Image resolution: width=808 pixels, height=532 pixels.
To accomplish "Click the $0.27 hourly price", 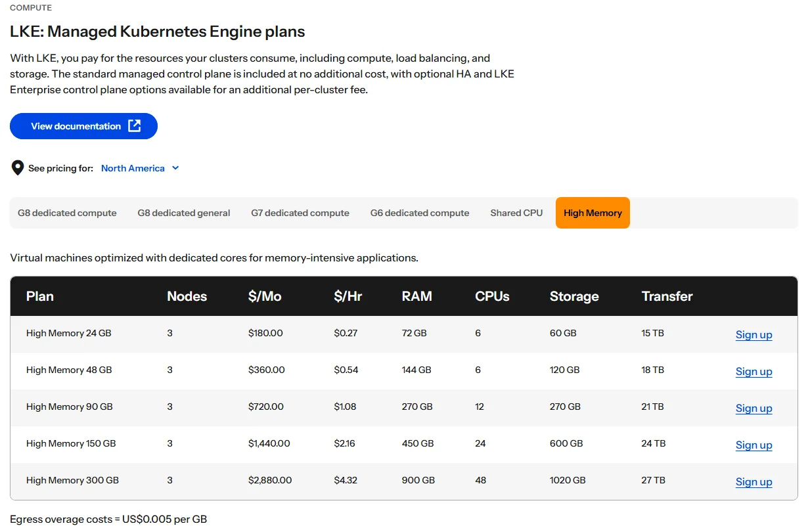I will click(346, 333).
